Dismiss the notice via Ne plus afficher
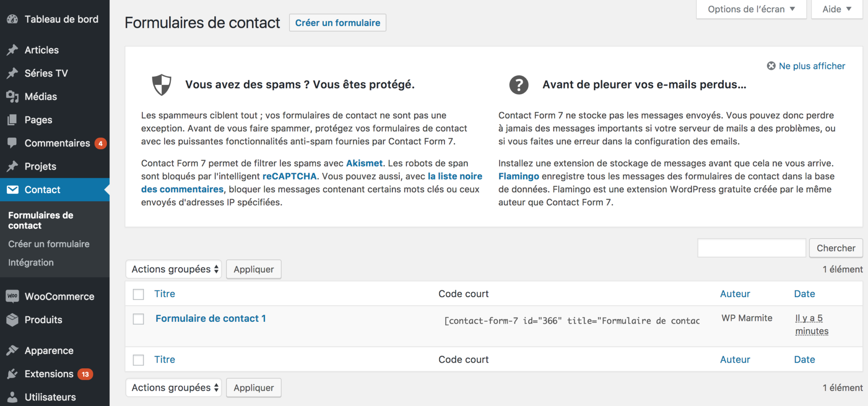This screenshot has width=868, height=406. click(x=811, y=66)
